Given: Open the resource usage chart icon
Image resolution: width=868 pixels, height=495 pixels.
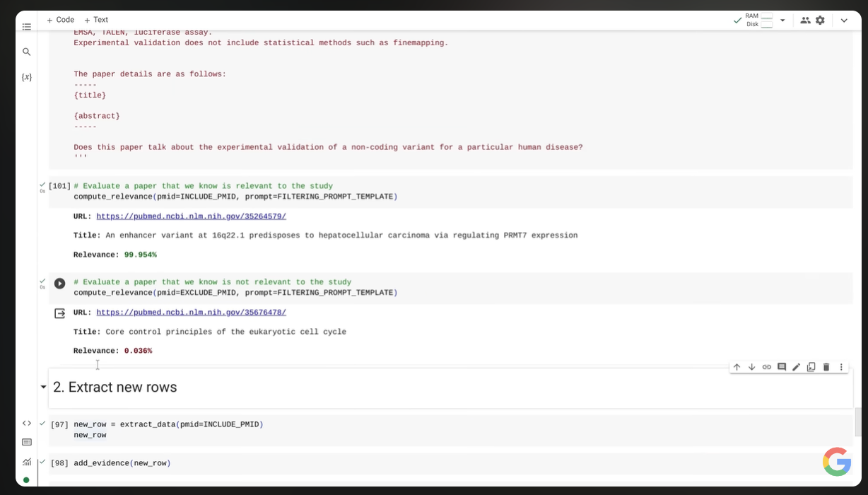Looking at the screenshot, I should click(27, 462).
